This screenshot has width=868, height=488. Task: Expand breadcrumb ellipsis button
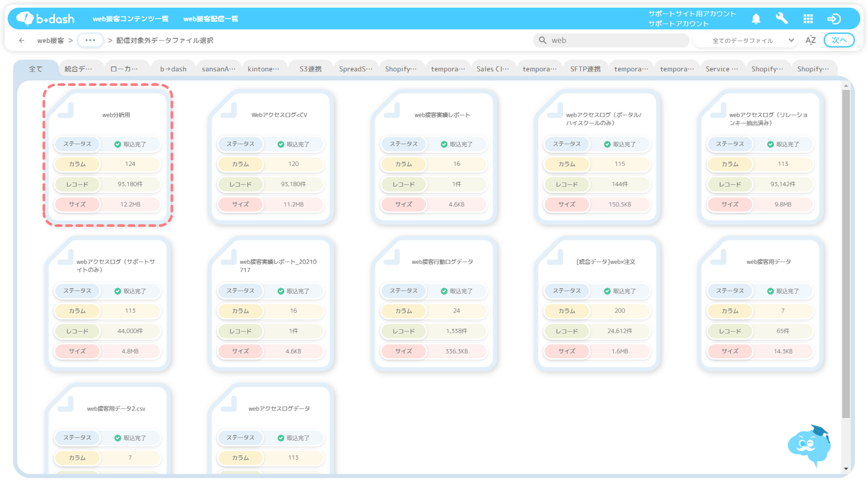(x=90, y=40)
